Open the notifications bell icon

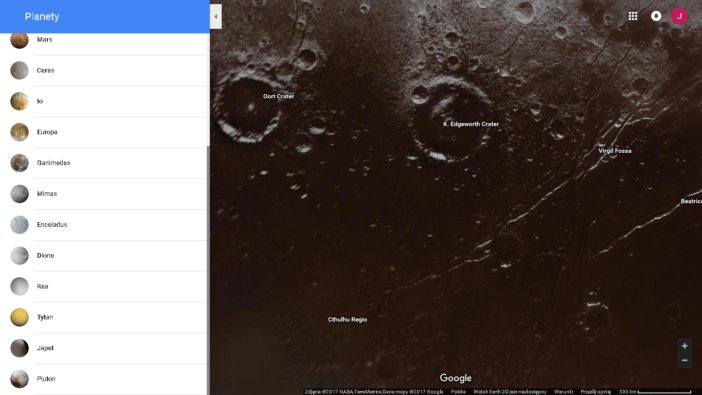coord(656,16)
